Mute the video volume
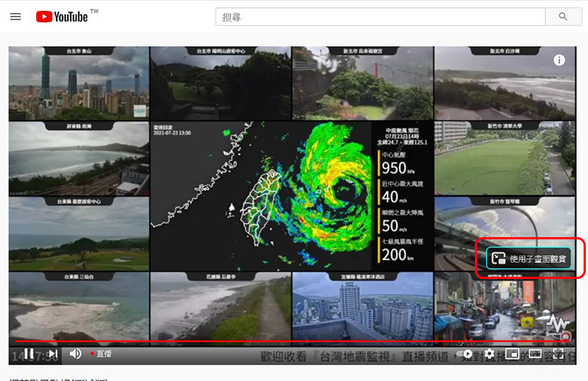Viewport: 588px width, 381px height. (76, 354)
